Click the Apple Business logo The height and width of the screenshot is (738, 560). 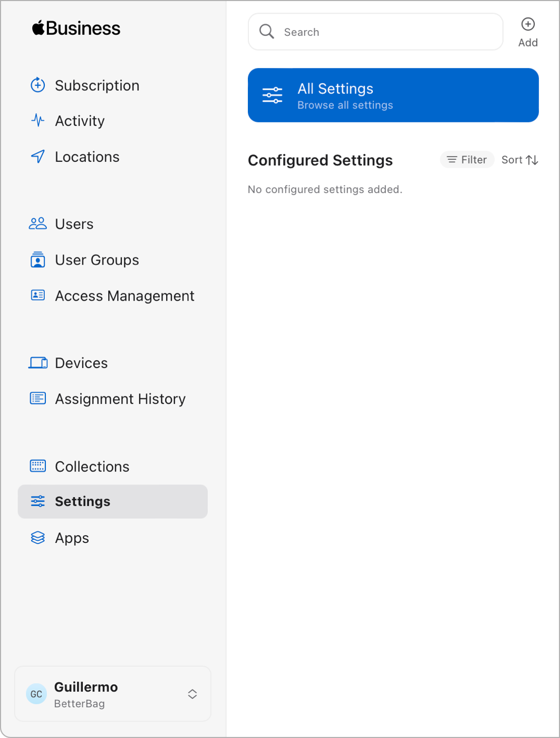[76, 28]
